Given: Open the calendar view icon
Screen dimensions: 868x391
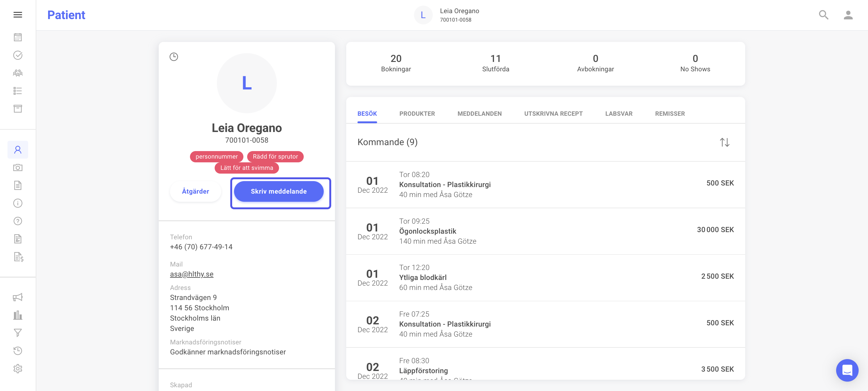Looking at the screenshot, I should point(18,37).
